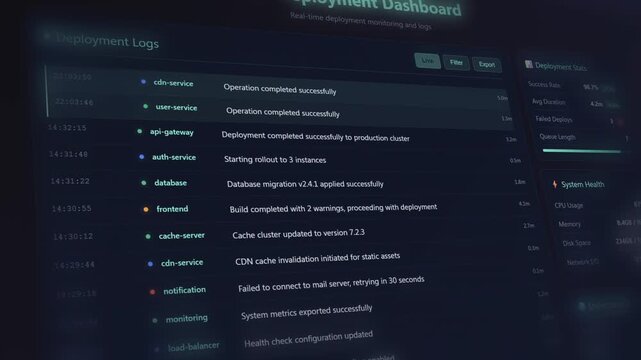Select the notification service name
This screenshot has height=360, width=641.
184,290
